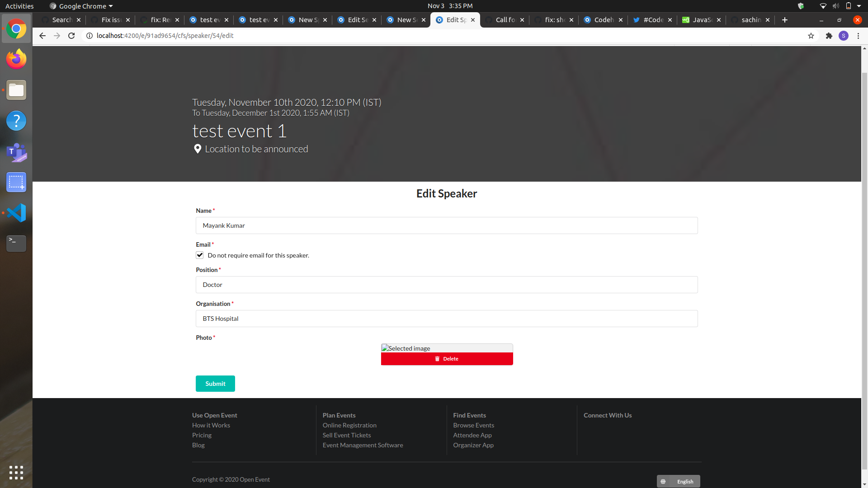Open the clock showing Nov 3 3:35 PM
Image resolution: width=868 pixels, height=488 pixels.
click(450, 6)
